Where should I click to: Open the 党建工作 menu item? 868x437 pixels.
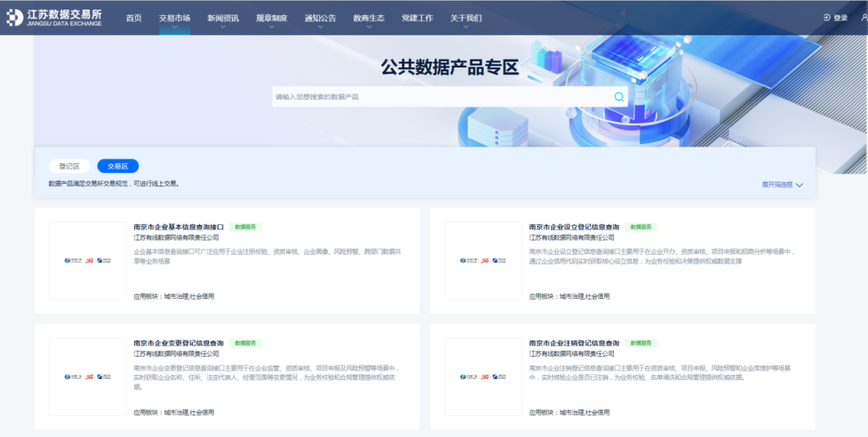point(417,18)
